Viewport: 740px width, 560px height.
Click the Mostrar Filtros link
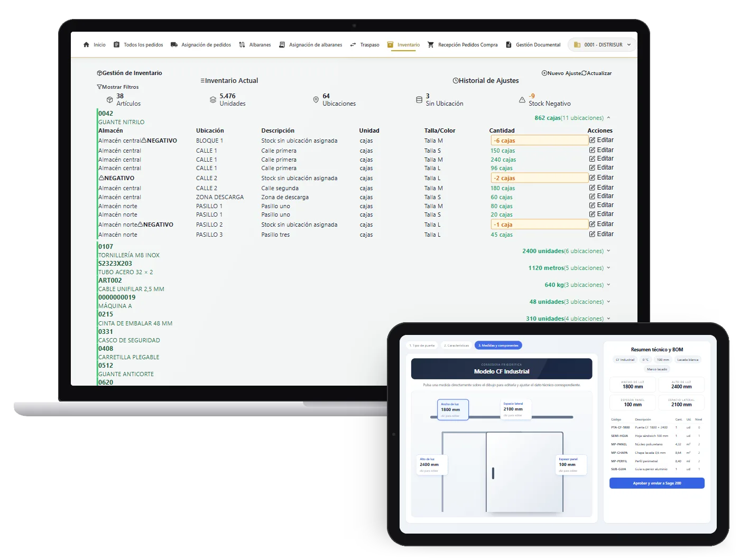coord(118,87)
